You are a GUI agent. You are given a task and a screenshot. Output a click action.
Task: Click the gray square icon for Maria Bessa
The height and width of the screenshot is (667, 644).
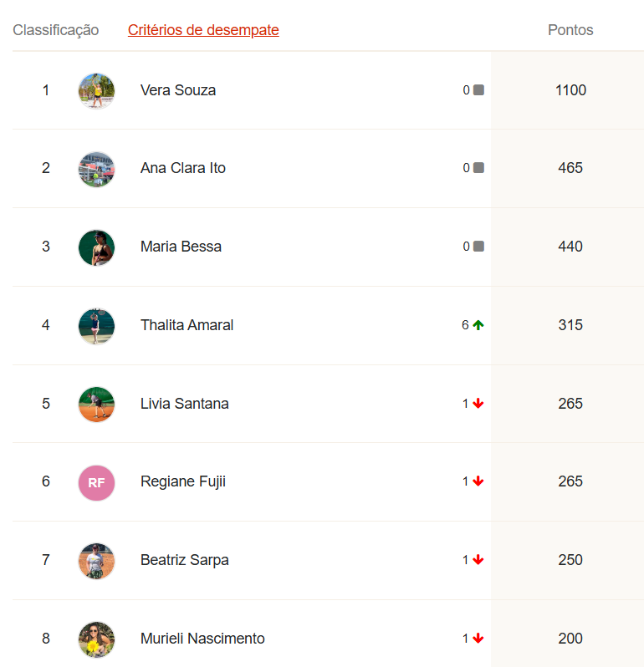[478, 247]
